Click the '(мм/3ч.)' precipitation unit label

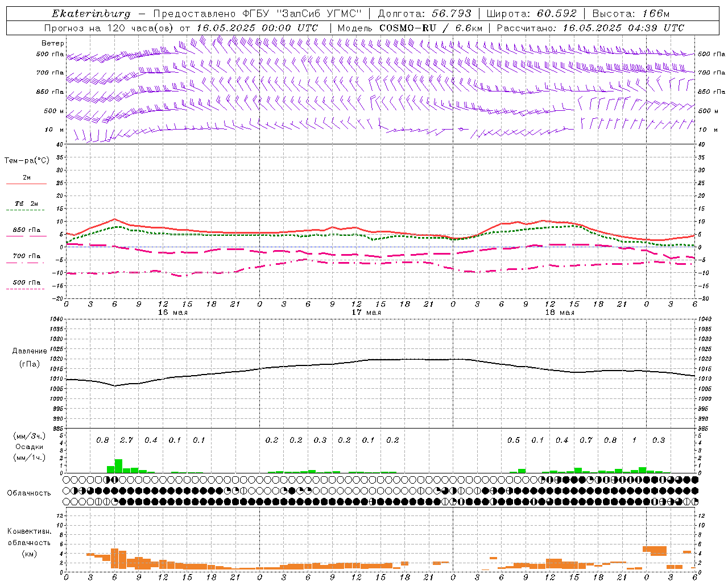[x=29, y=436]
